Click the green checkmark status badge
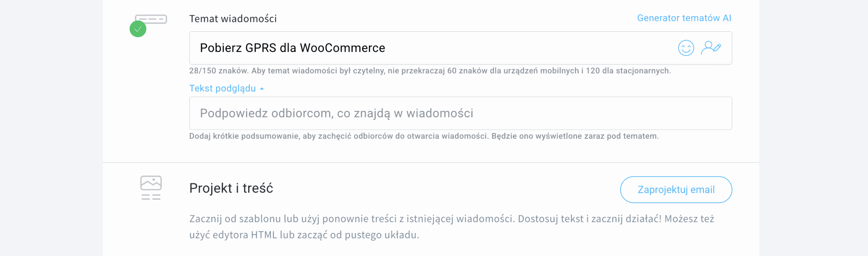 click(138, 29)
